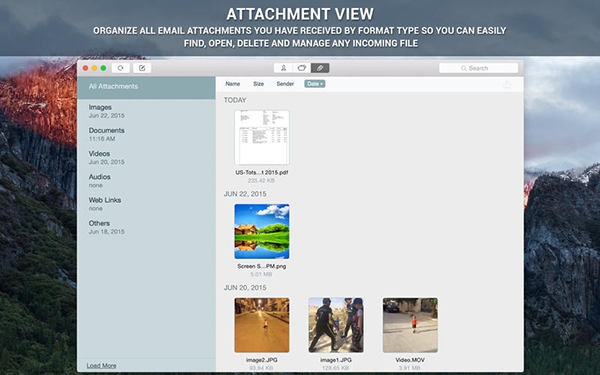Close the window with red button
Viewport: 600px width, 375px height.
[85, 68]
